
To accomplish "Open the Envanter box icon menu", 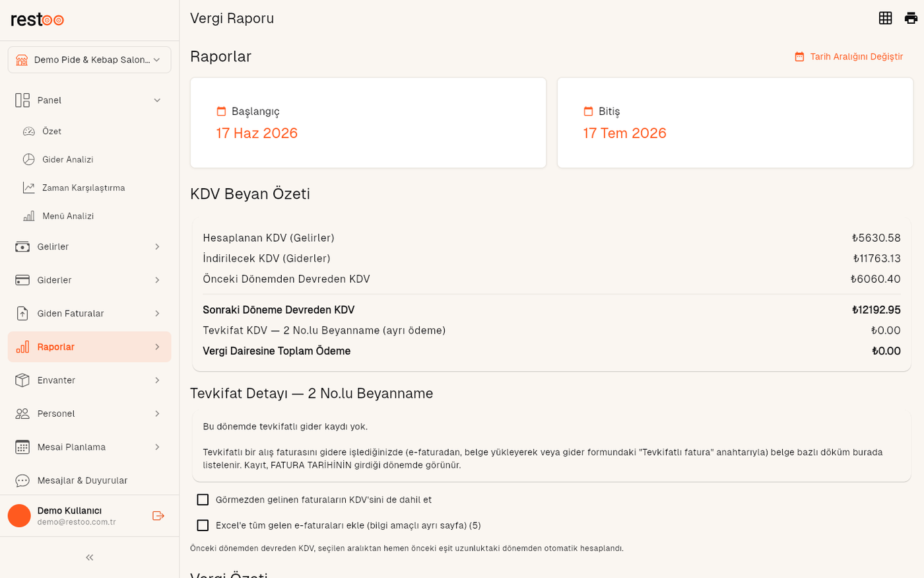I will coord(22,380).
